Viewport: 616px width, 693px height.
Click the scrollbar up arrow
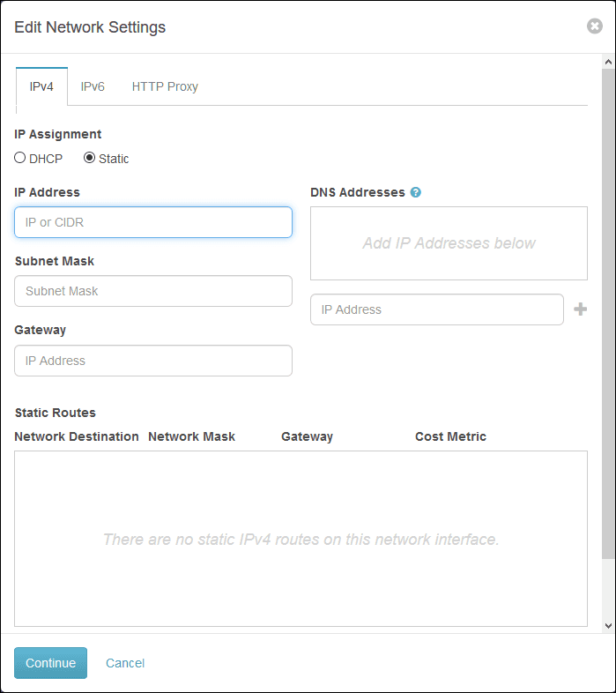(608, 63)
